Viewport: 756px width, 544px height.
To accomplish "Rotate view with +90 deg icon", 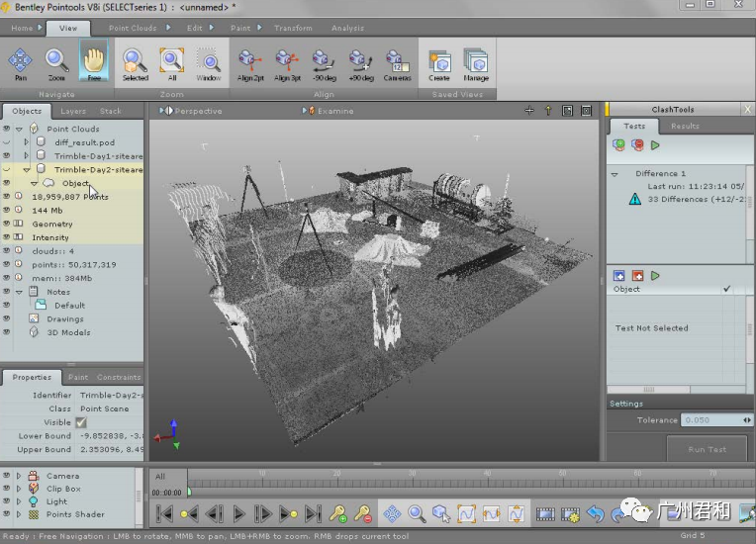I will pos(359,61).
